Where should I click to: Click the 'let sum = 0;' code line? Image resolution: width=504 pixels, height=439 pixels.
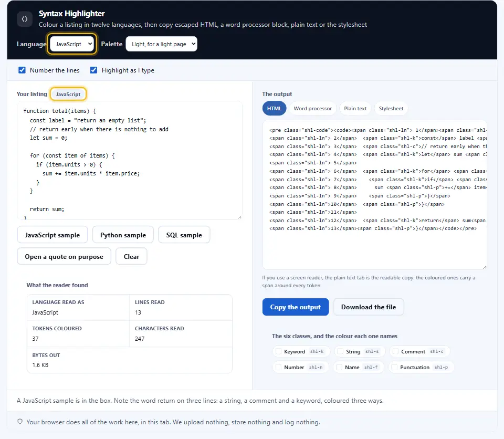coord(48,138)
